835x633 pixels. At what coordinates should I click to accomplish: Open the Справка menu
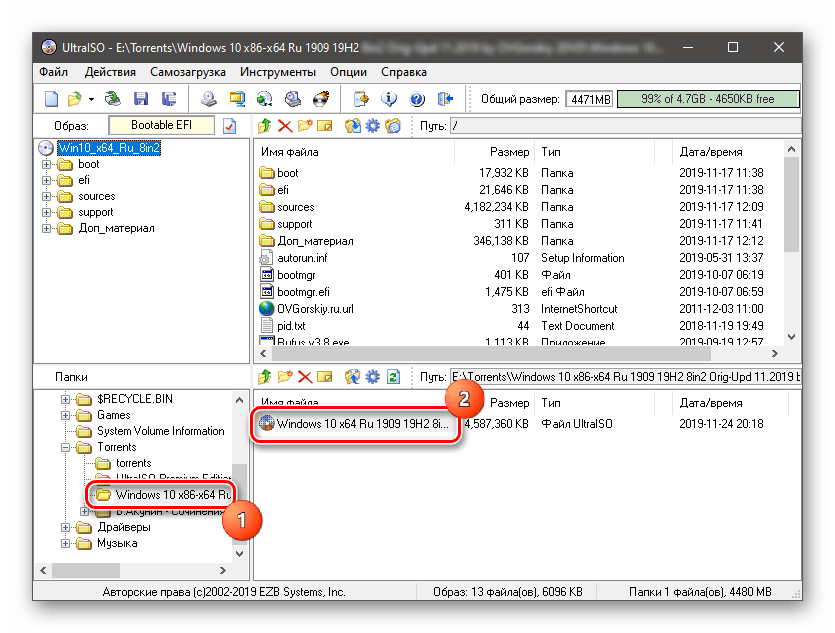coord(404,72)
